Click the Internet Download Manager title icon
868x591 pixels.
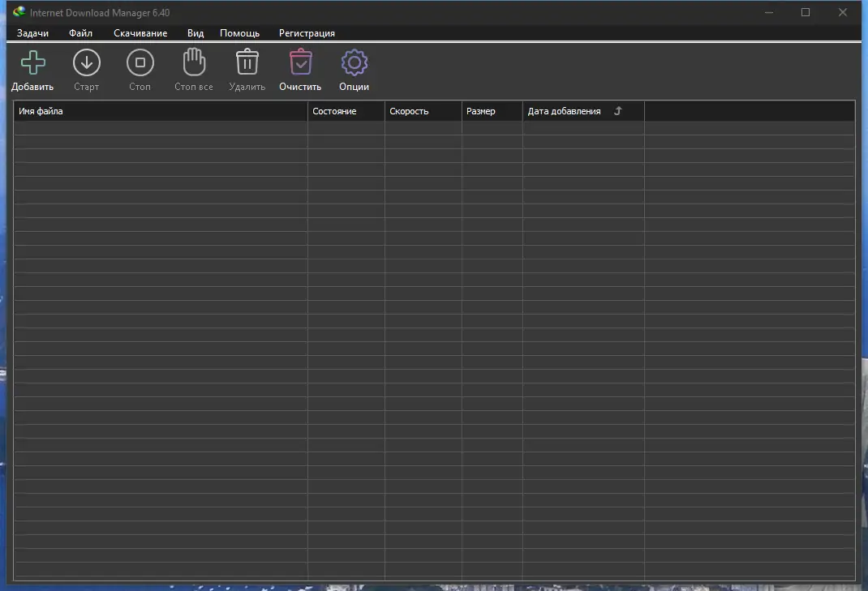click(x=19, y=11)
